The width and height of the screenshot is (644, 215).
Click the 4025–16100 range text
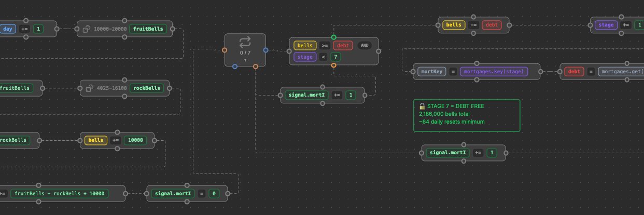tap(111, 88)
